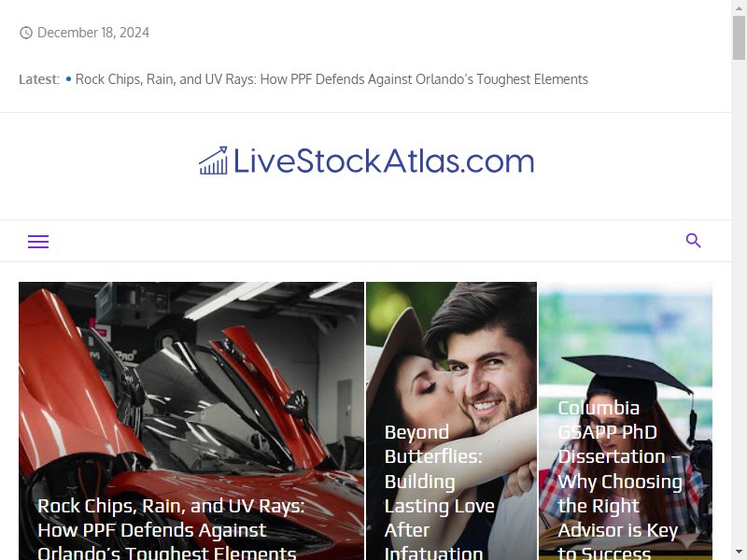Click the rising bar chart logo icon
This screenshot has width=747, height=560.
(213, 161)
